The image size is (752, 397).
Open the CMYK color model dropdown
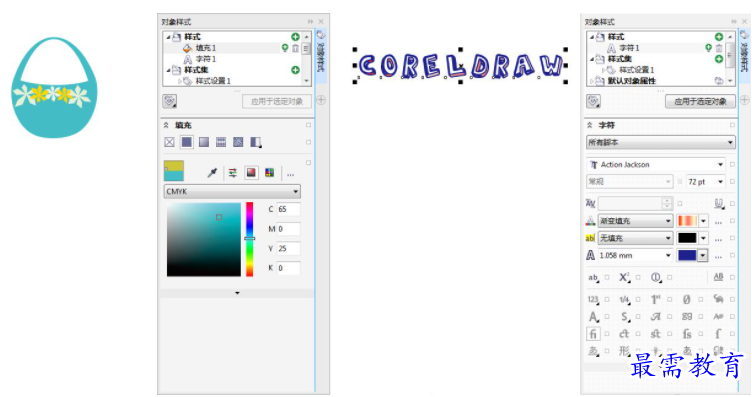click(232, 192)
